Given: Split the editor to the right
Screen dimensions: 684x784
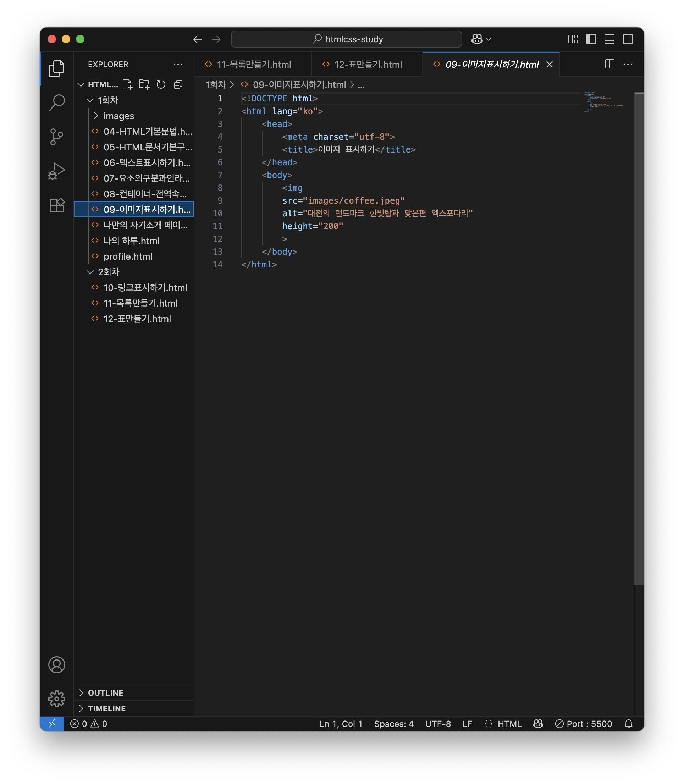Looking at the screenshot, I should pyautogui.click(x=609, y=64).
